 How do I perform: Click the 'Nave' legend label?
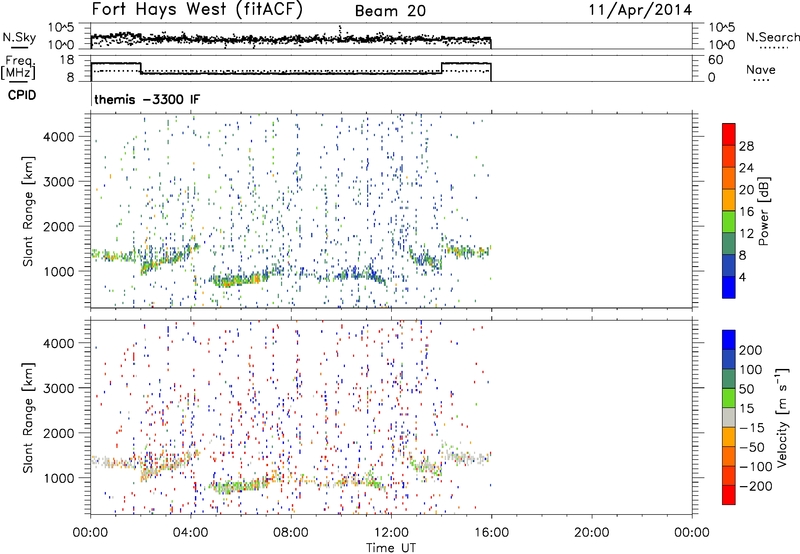(x=760, y=69)
